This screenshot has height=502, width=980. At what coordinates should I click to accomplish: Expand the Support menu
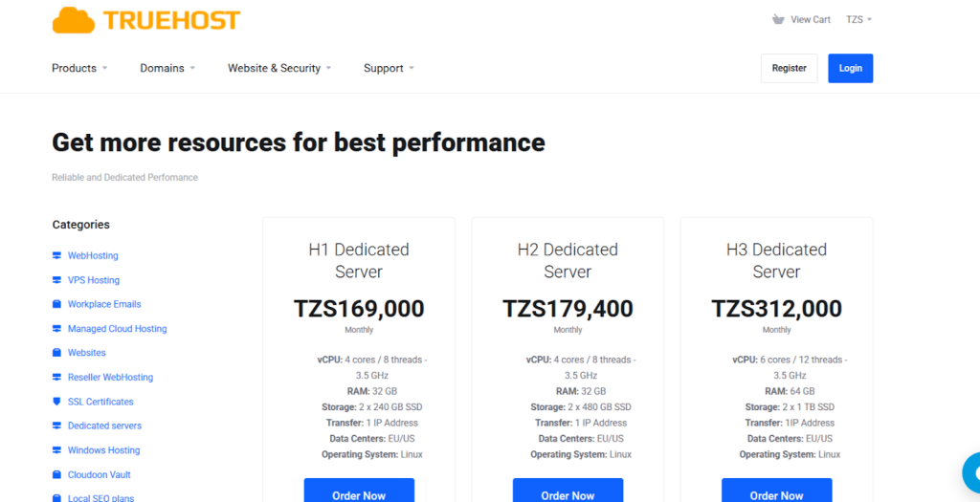coord(389,68)
